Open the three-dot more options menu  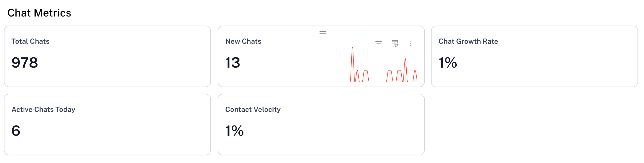[411, 43]
